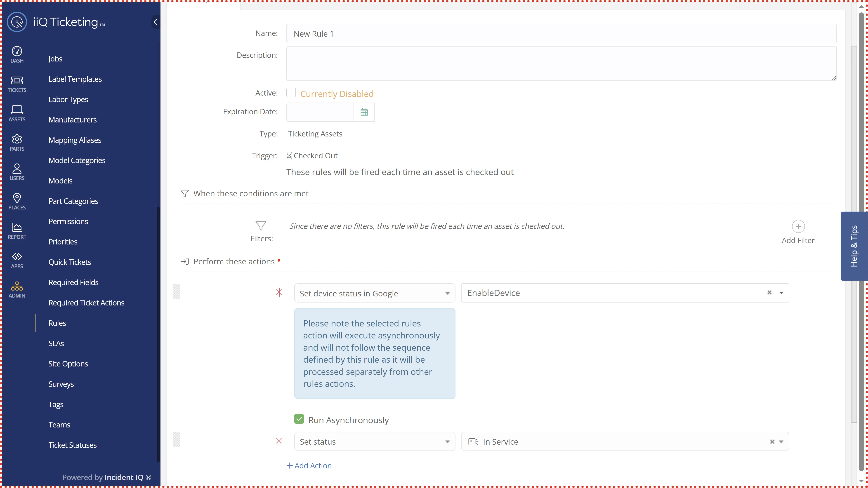Expand the EnableDevice dropdown arrow
The width and height of the screenshot is (868, 488).
pos(781,293)
